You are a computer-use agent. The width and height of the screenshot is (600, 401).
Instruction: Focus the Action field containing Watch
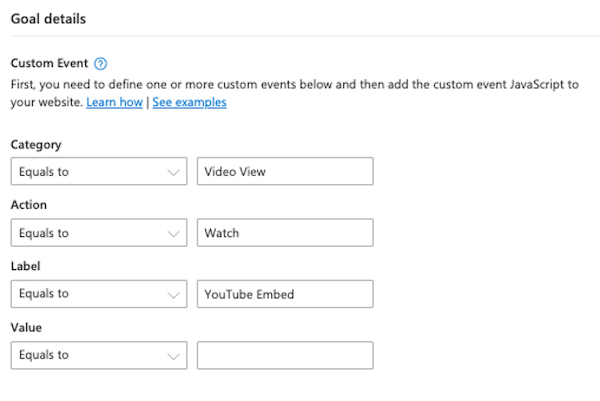coord(285,233)
